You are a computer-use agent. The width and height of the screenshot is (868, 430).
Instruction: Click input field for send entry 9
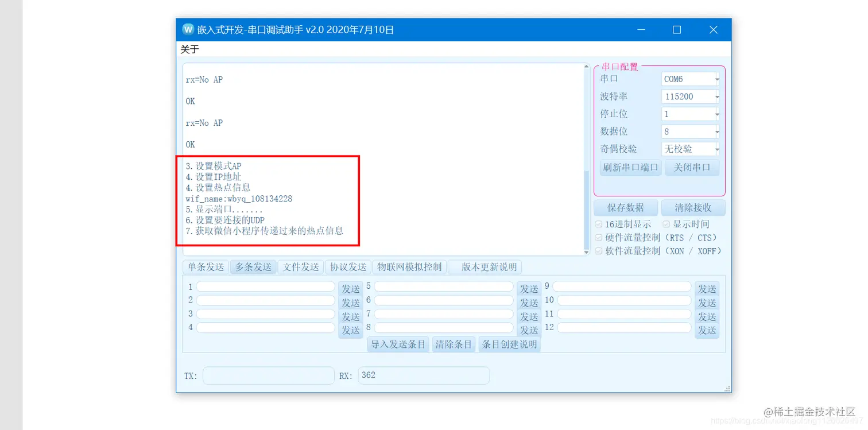pos(622,286)
